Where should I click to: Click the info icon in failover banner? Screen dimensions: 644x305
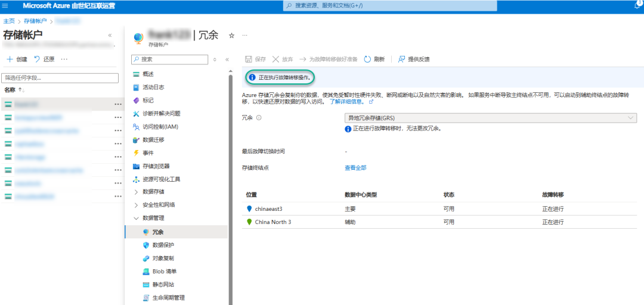click(x=253, y=77)
